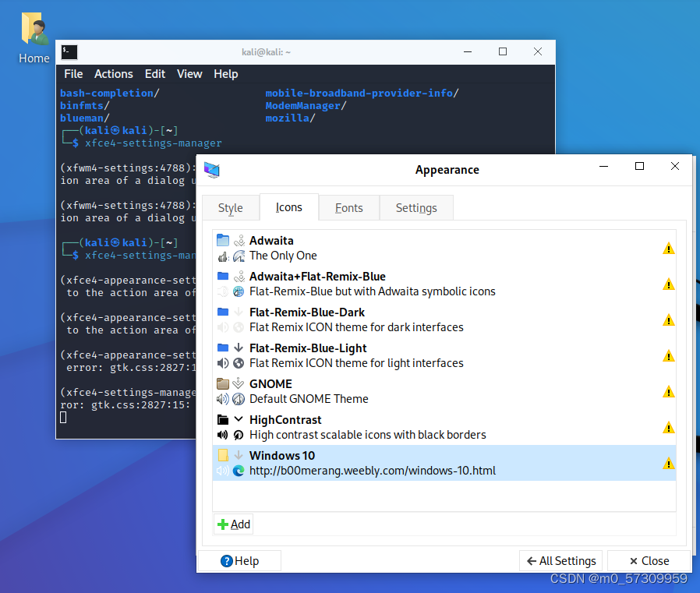This screenshot has height=593, width=700.
Task: Click 'The Only One' description text
Action: (x=283, y=256)
